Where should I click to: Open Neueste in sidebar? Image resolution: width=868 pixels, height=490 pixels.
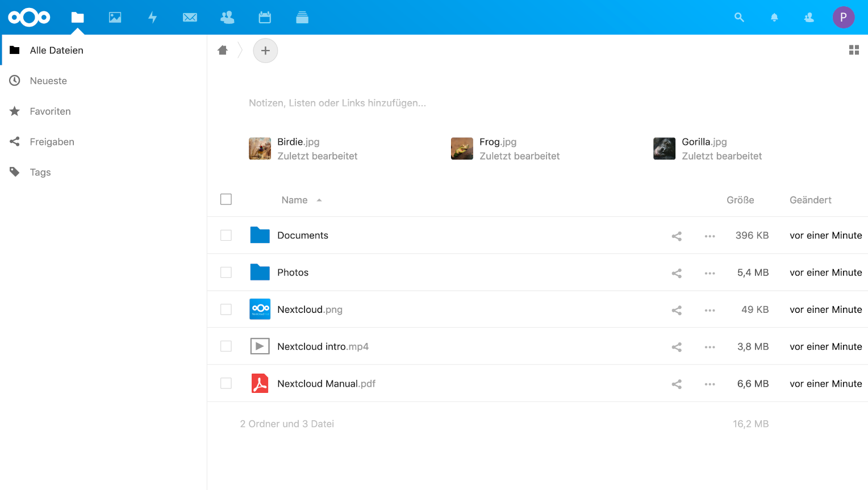[103, 81]
